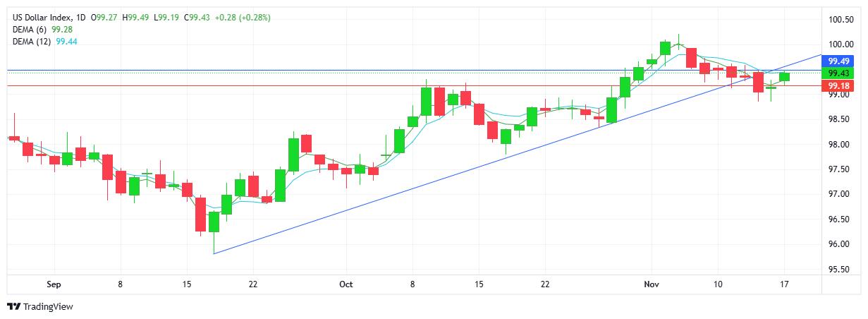Click the DEMA (12) value 99.44
This screenshot has height=319, width=868.
(66, 42)
